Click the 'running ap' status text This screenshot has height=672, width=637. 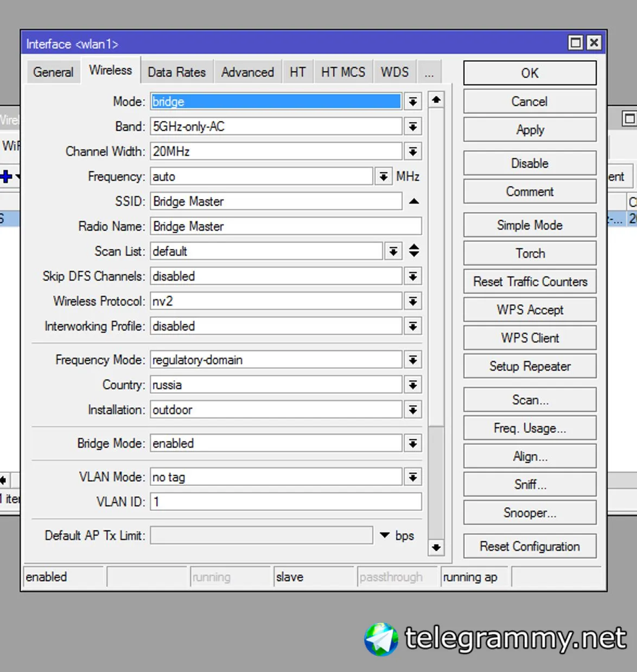tap(470, 577)
